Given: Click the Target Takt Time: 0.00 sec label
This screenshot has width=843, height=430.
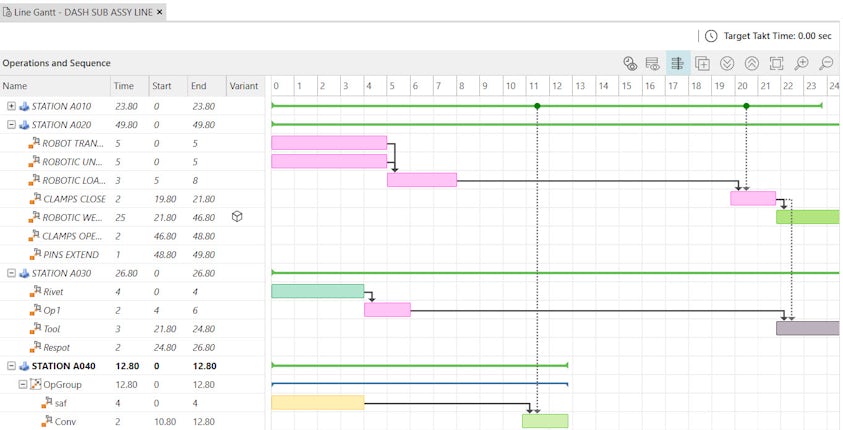Looking at the screenshot, I should (777, 36).
